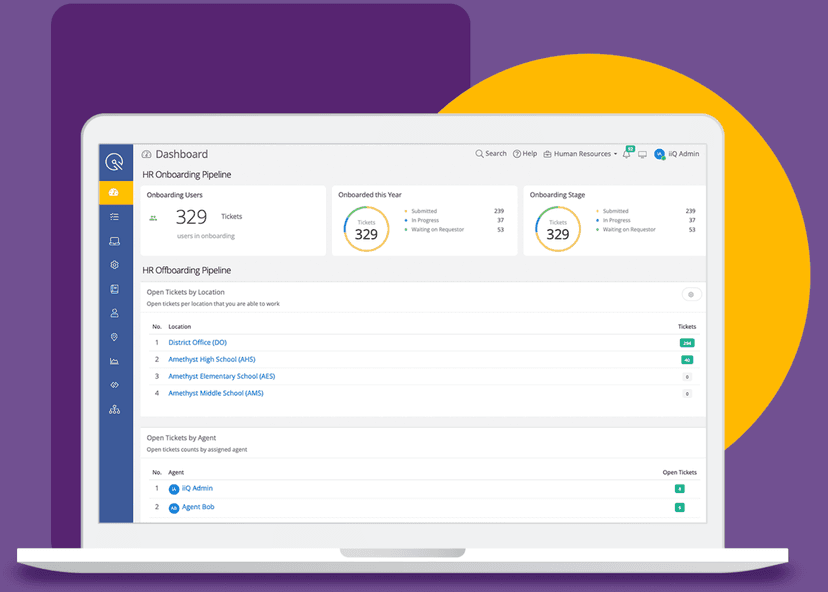Expand the Human Resources dropdown
This screenshot has width=828, height=592.
(x=580, y=154)
